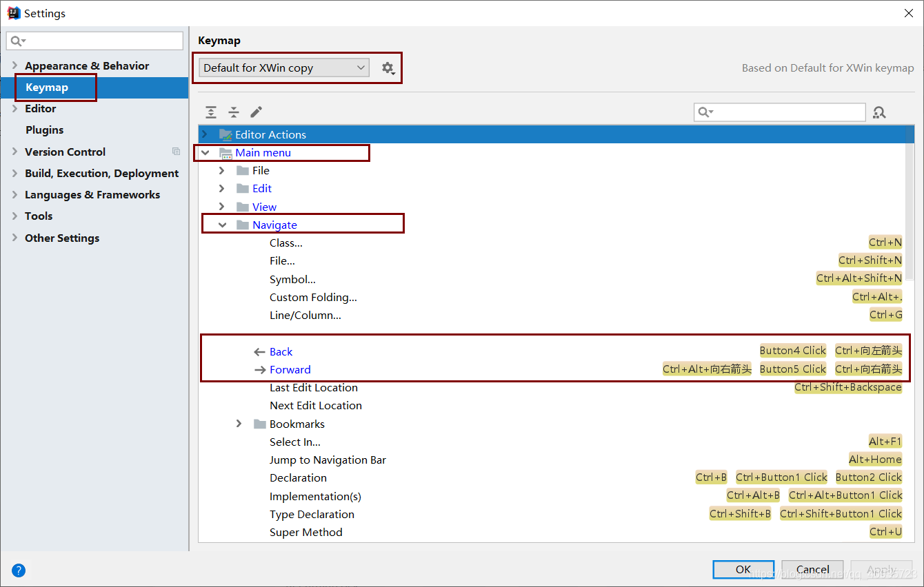Open the keymap gear options icon
The width and height of the screenshot is (924, 587).
click(388, 68)
